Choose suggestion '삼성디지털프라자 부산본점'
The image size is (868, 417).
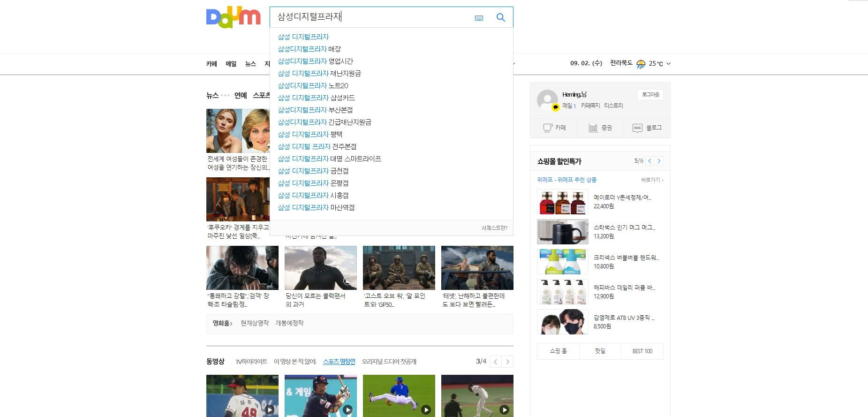(315, 110)
